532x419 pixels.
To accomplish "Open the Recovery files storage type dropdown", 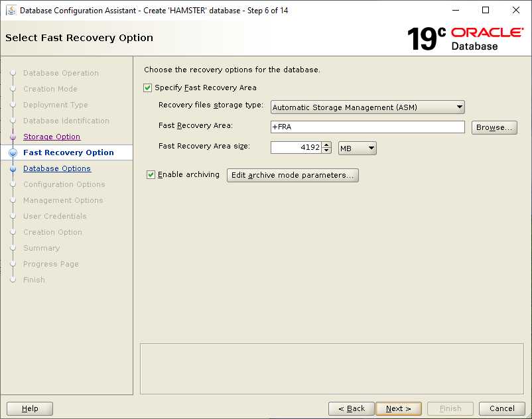I will coord(367,107).
